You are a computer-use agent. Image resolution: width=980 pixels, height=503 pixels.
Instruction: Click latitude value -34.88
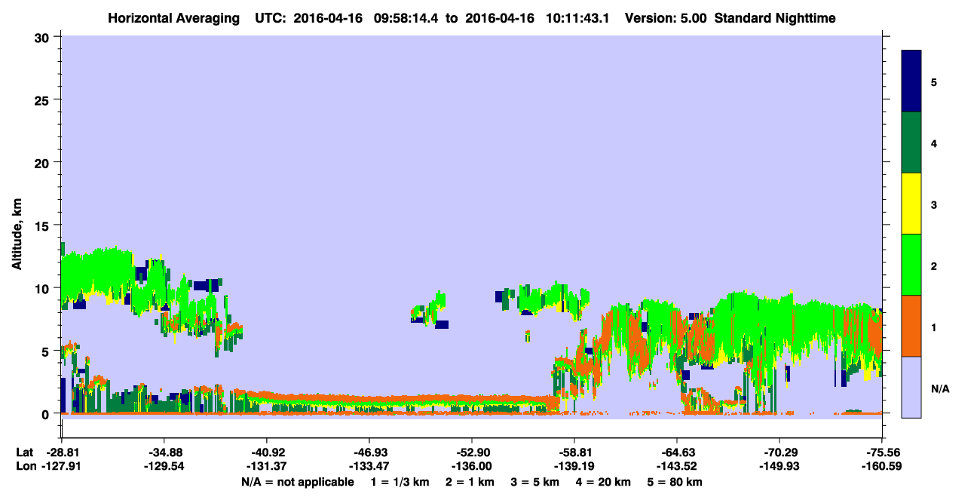[164, 452]
